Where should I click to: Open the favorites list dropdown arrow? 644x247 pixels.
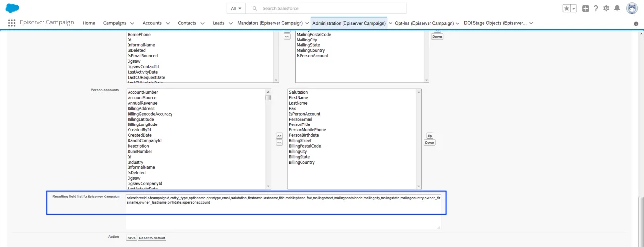574,8
